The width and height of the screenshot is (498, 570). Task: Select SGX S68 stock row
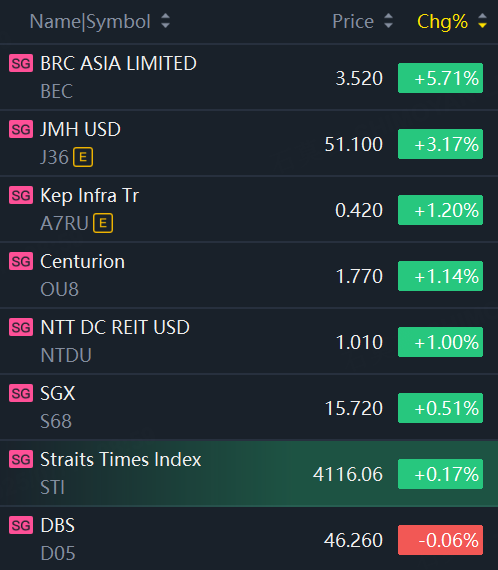coord(249,407)
